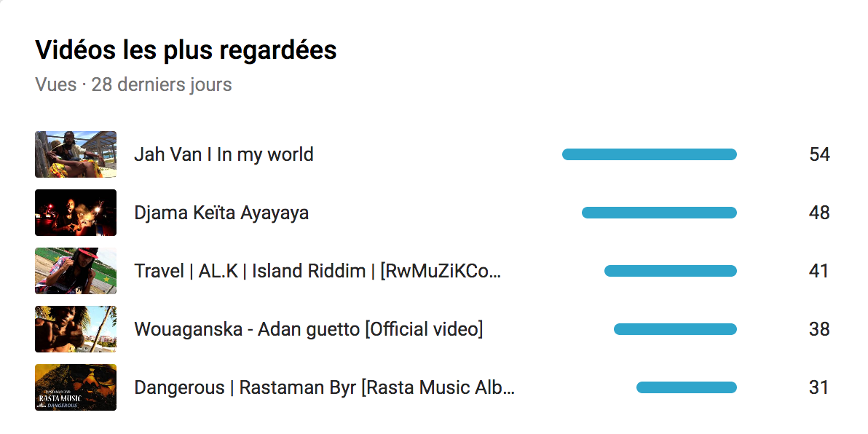Viewport: 868px width, 434px height.
Task: Open the "Jah Van I In my world" title
Action: click(224, 154)
